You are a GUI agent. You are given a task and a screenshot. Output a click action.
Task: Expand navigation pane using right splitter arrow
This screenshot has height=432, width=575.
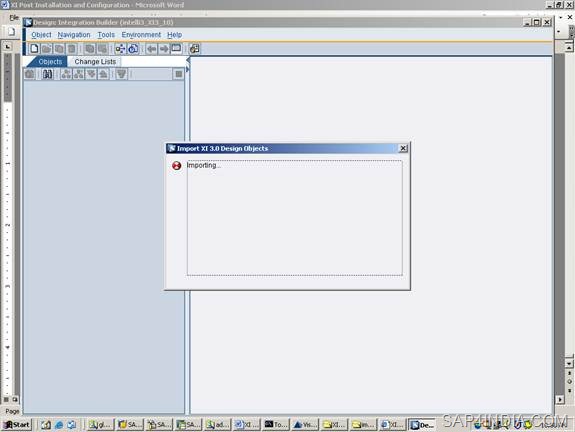pos(188,69)
